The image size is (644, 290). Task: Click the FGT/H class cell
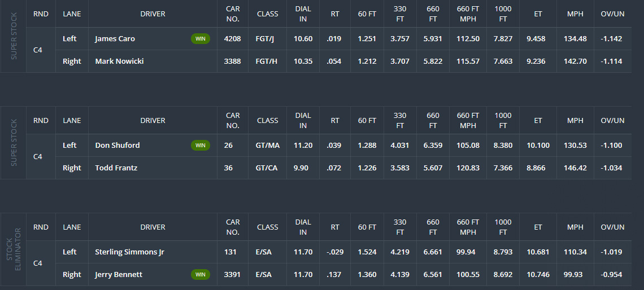tap(266, 61)
